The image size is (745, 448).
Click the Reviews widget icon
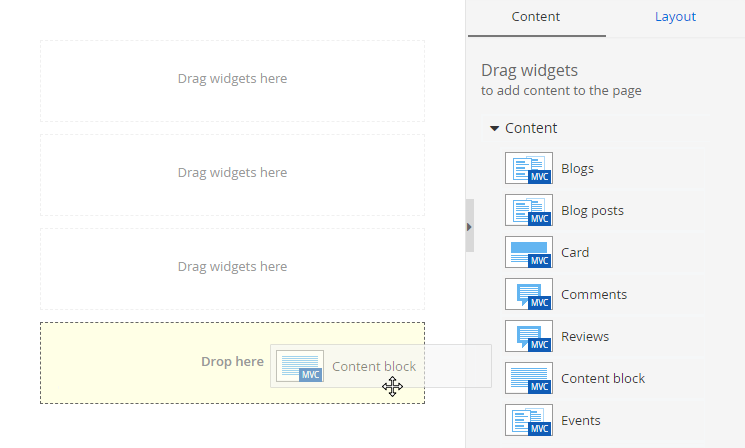[528, 336]
